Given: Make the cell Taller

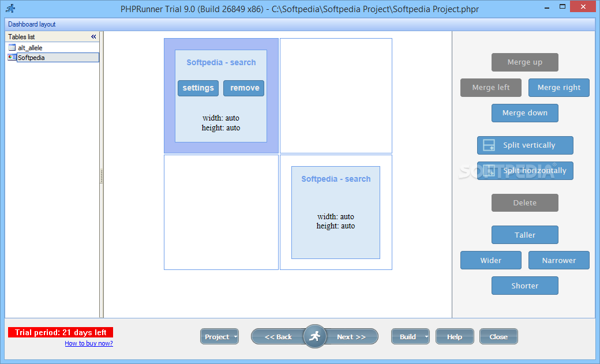Looking at the screenshot, I should [524, 235].
